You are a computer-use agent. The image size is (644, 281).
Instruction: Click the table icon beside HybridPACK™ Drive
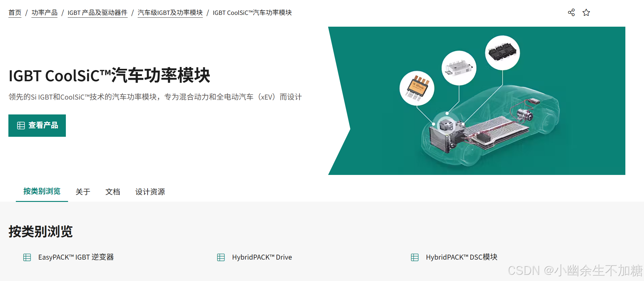tap(221, 257)
